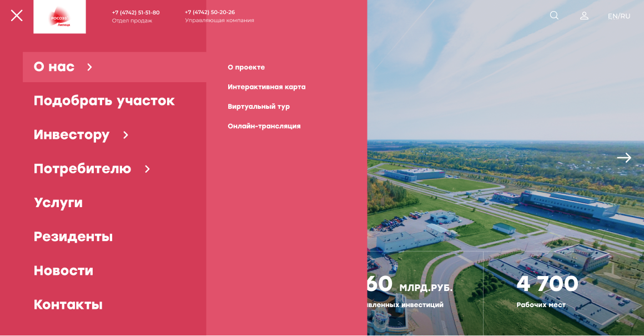Switch the site language via EN/RU

click(x=619, y=16)
